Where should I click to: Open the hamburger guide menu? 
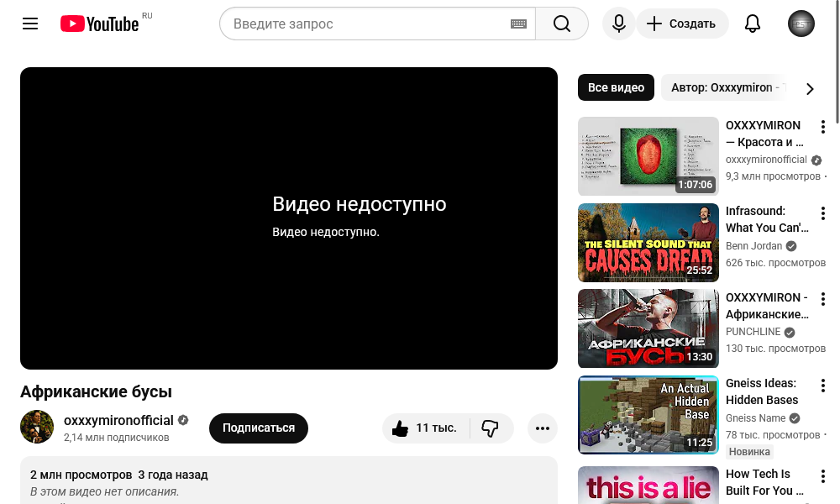(x=30, y=24)
